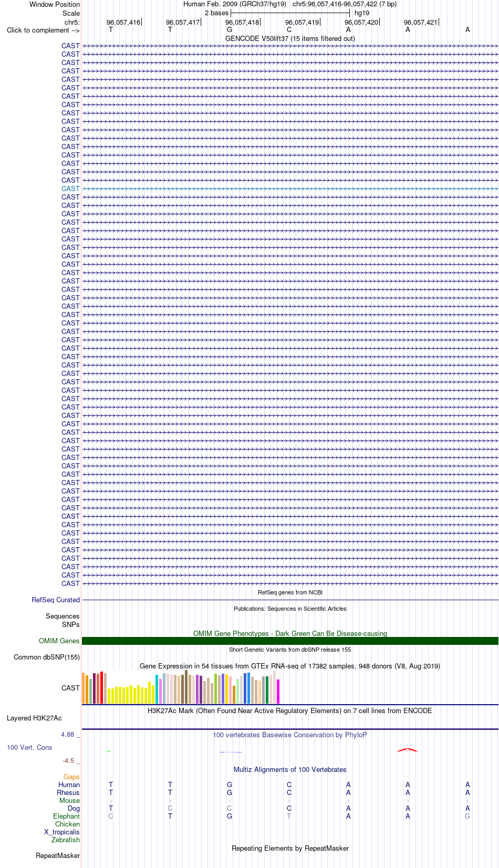Click base C in the Elephant alignment row

coord(110,816)
